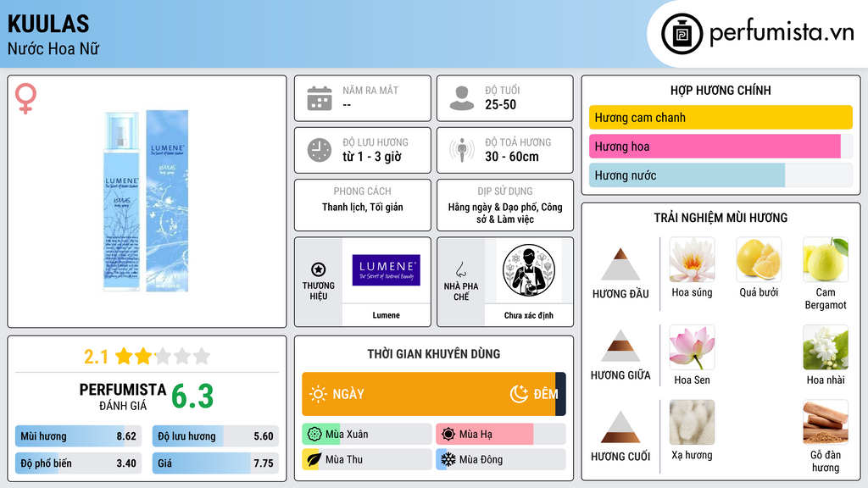This screenshot has height=488, width=868.
Task: Click the person icon beside Độ tuổi
Action: pos(462,98)
